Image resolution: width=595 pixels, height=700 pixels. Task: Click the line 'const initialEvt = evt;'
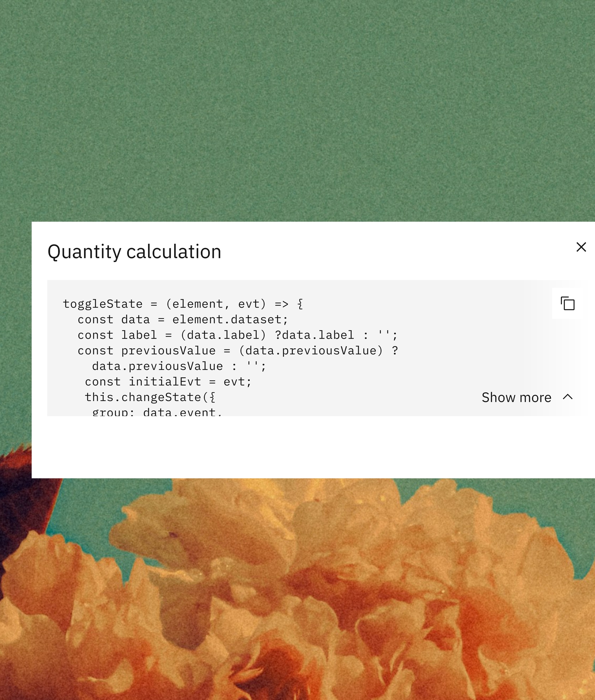coord(168,381)
